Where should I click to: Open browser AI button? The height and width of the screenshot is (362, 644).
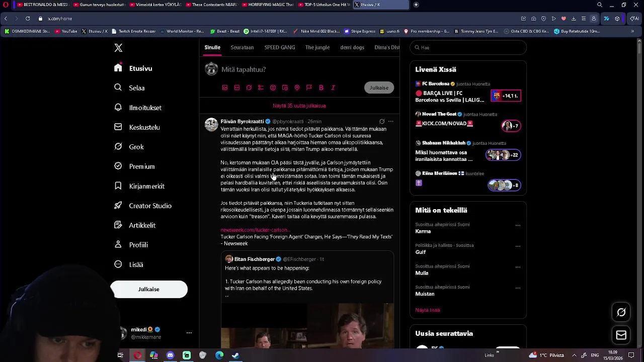pyautogui.click(x=634, y=19)
